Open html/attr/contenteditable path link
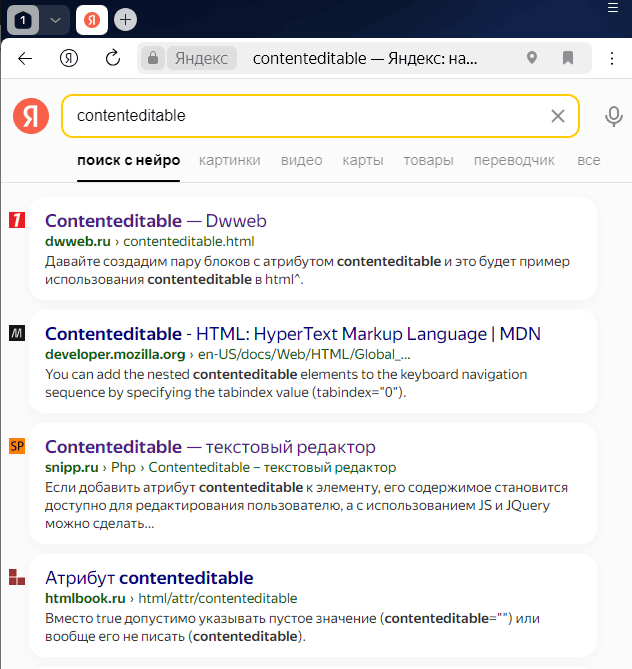 tap(218, 599)
